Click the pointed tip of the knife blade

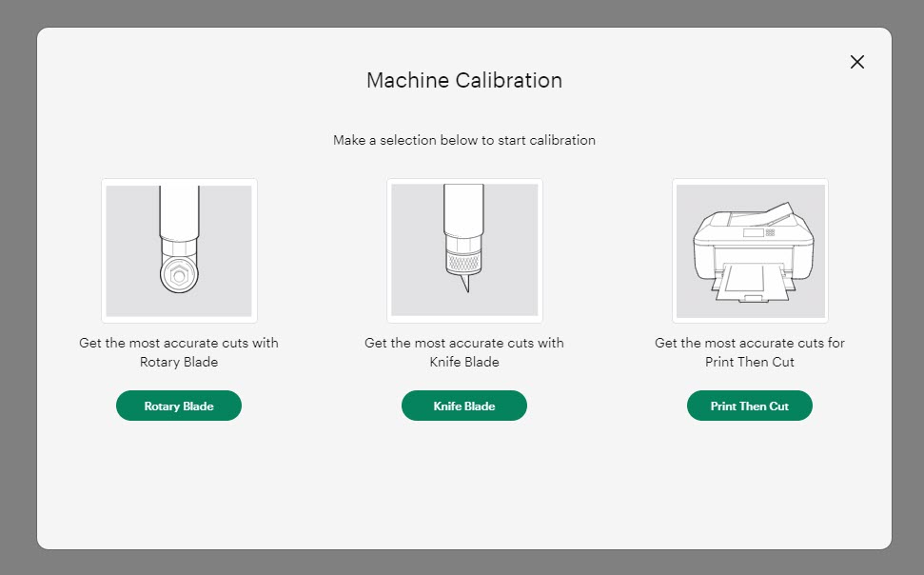click(x=465, y=285)
